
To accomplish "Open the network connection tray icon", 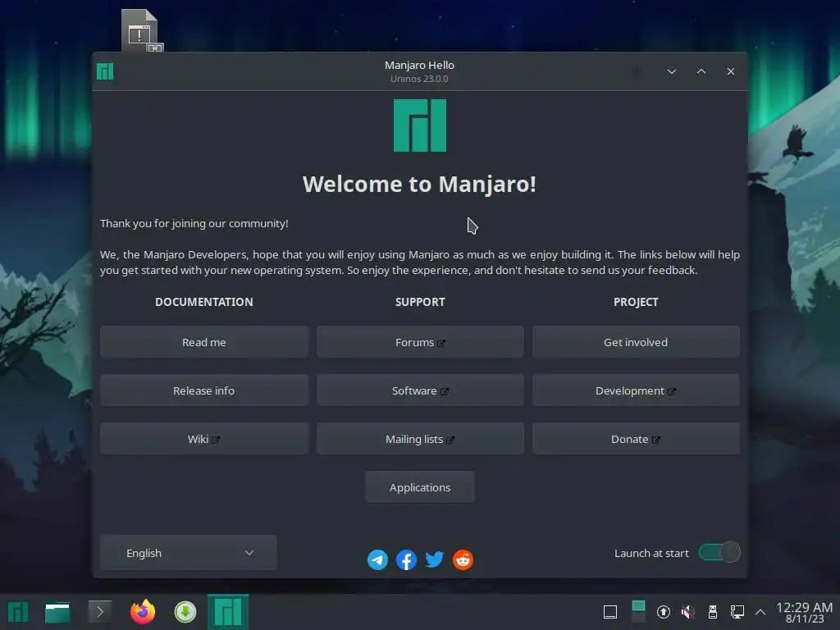I will coord(737,612).
